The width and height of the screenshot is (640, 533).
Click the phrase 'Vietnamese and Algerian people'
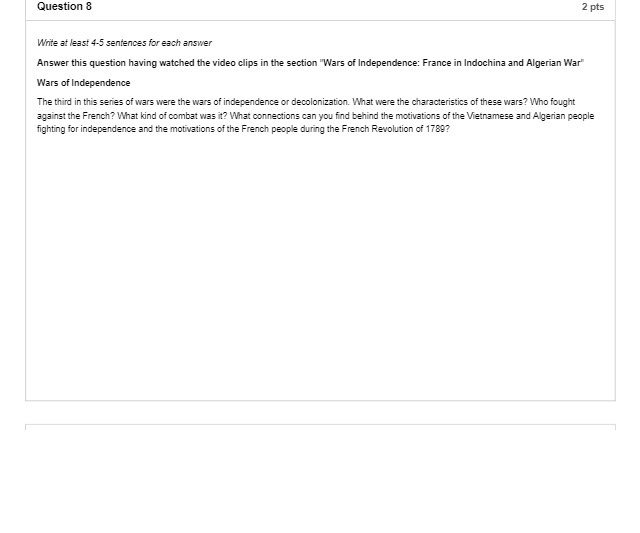coord(530,116)
